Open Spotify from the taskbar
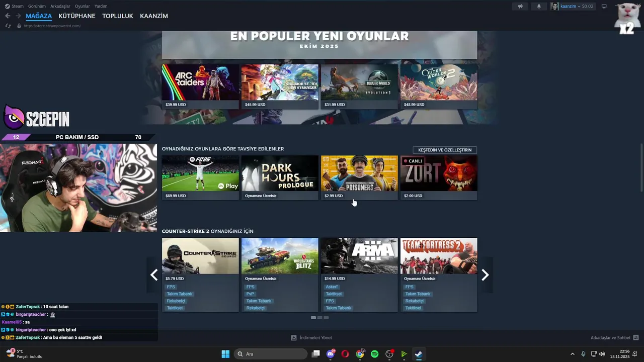644x362 pixels. [375, 354]
